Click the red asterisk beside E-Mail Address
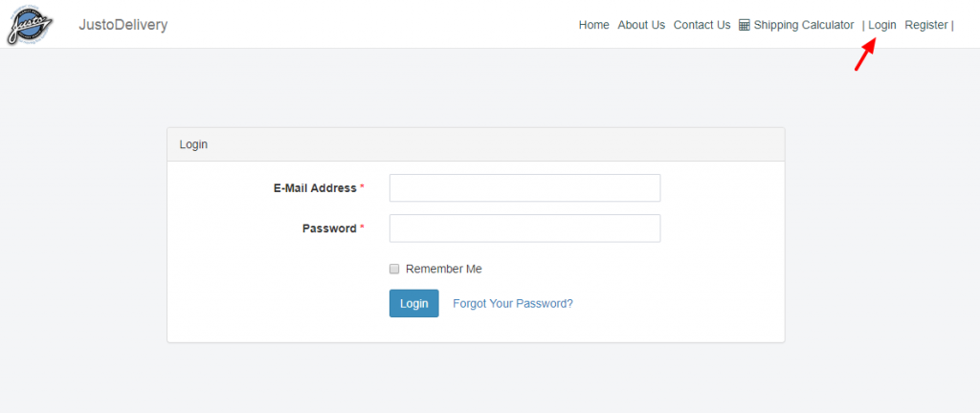This screenshot has width=980, height=413. (362, 187)
